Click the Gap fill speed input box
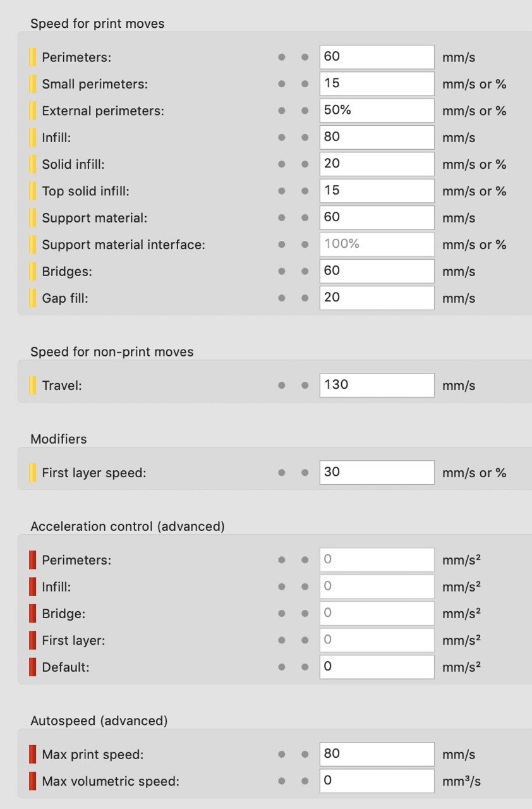532x809 pixels. click(x=377, y=298)
